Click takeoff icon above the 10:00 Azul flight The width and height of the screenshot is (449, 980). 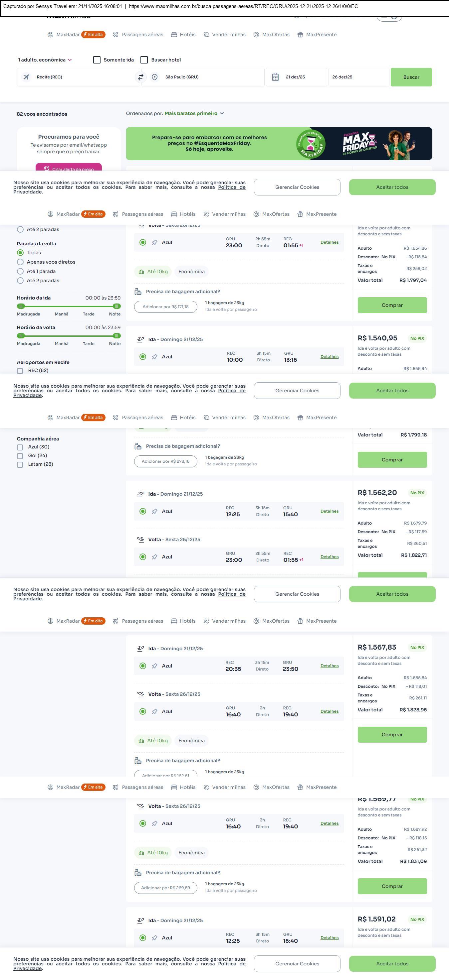click(140, 339)
